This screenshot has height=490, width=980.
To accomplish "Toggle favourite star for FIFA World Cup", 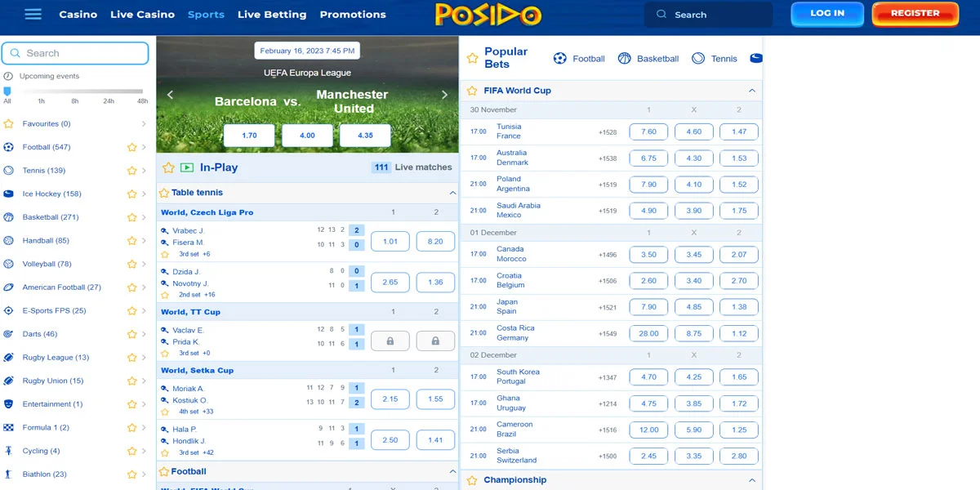I will pyautogui.click(x=472, y=91).
